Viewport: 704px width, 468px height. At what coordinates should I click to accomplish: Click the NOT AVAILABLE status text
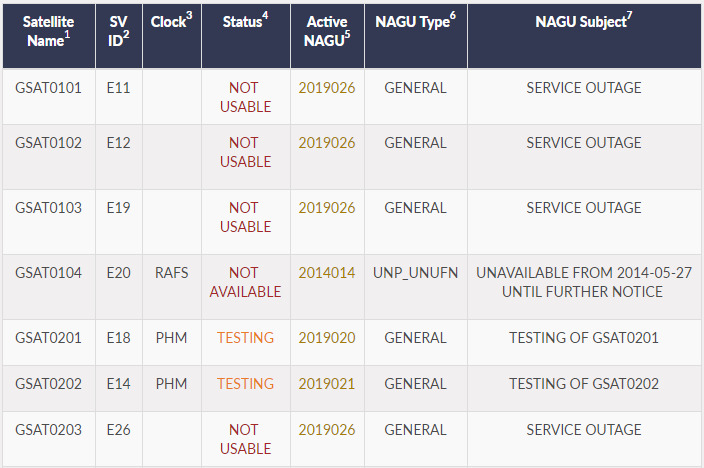point(244,282)
